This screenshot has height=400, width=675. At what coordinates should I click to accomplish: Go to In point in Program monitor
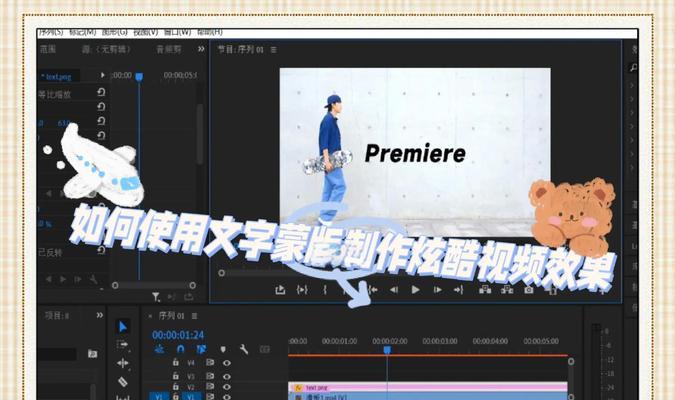point(373,290)
